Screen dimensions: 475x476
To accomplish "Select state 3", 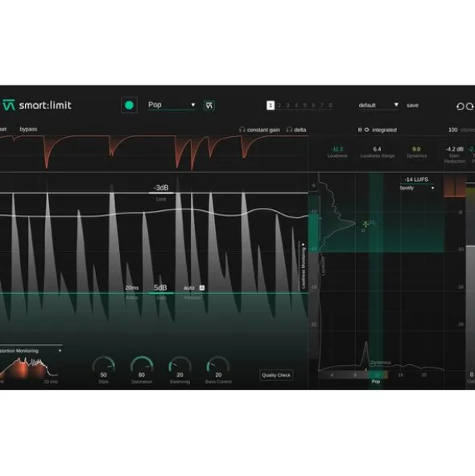I will (287, 106).
